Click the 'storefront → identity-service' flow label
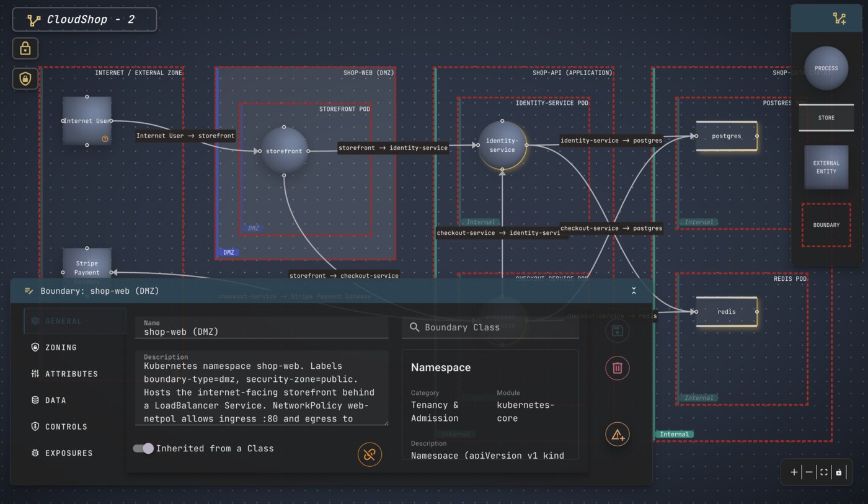 393,148
